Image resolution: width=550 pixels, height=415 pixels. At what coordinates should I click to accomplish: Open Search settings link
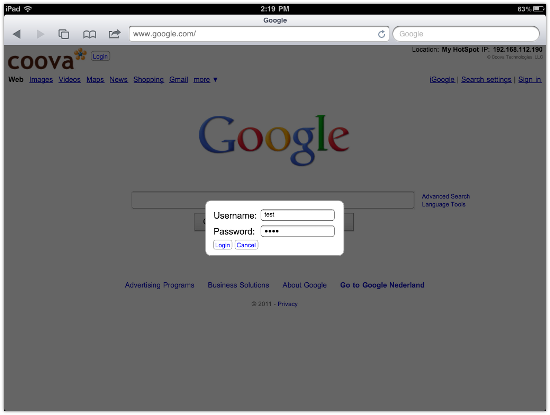(486, 80)
